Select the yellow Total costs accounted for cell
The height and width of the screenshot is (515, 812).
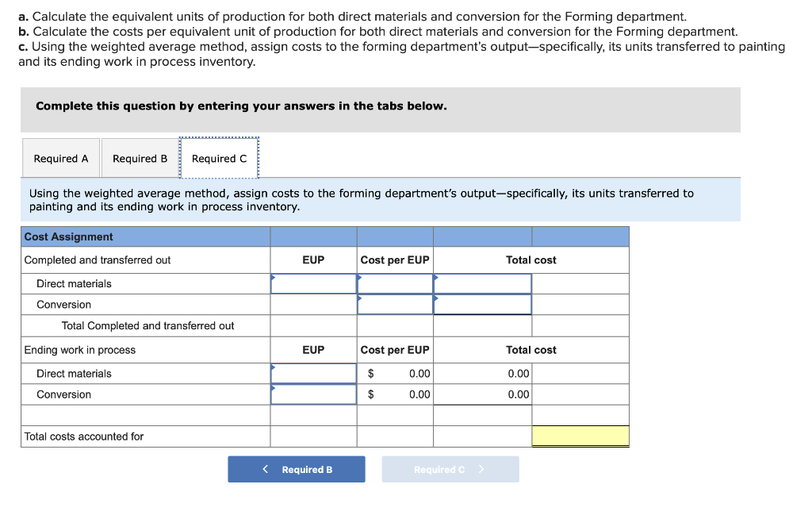pos(580,436)
